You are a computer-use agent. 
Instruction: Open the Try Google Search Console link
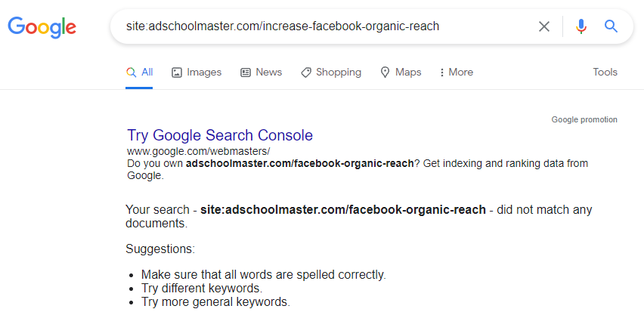(x=220, y=135)
